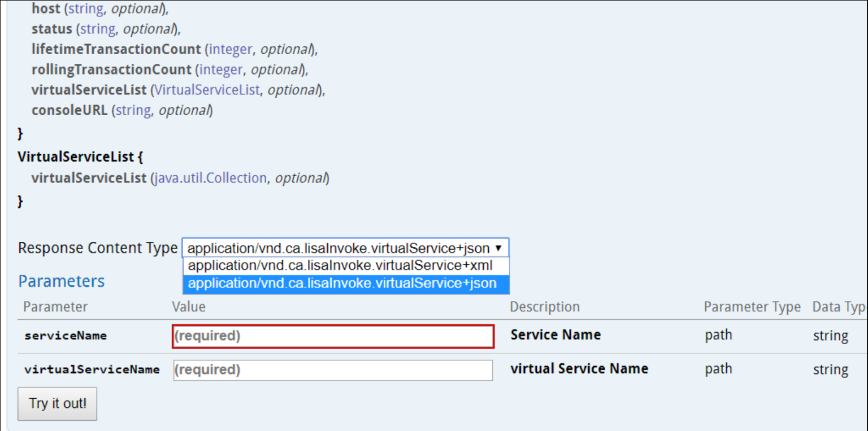Click the lifetimeTransactionCount property name
Screen dimensions: 868x431
coord(116,49)
